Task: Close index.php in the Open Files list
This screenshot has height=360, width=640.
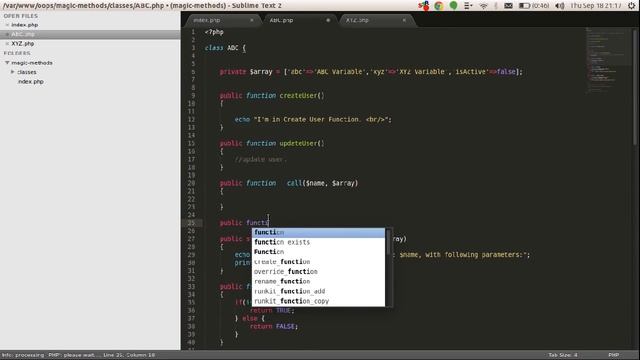Action: click(7, 25)
